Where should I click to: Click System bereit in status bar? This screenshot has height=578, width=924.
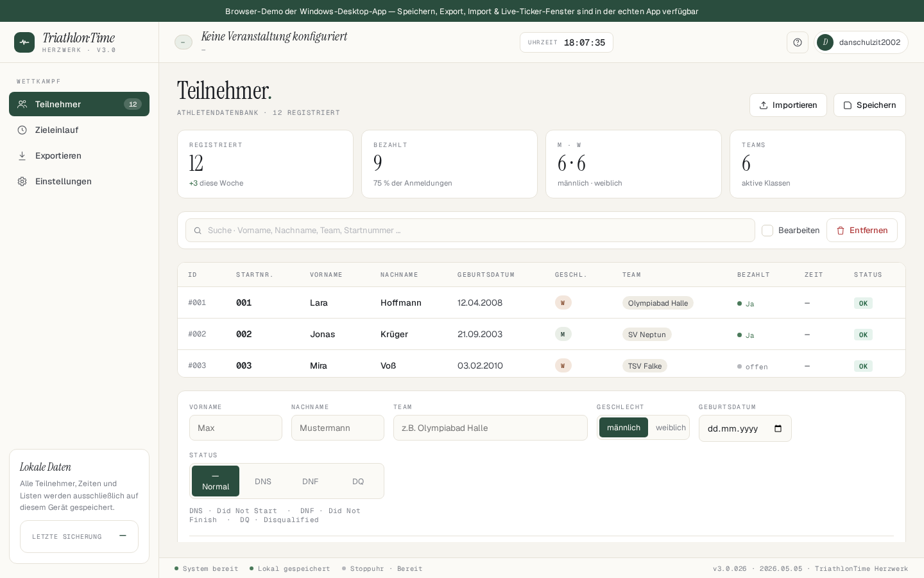(207, 568)
